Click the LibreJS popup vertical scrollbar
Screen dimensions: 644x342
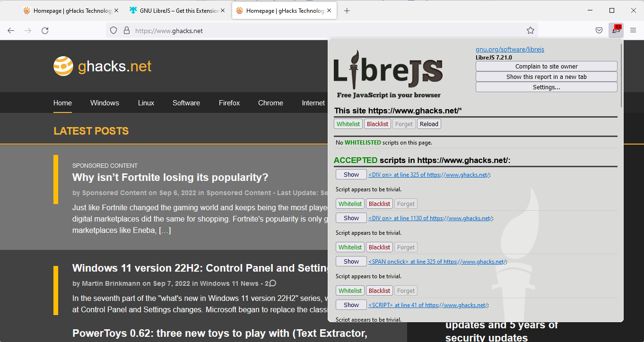point(621,76)
